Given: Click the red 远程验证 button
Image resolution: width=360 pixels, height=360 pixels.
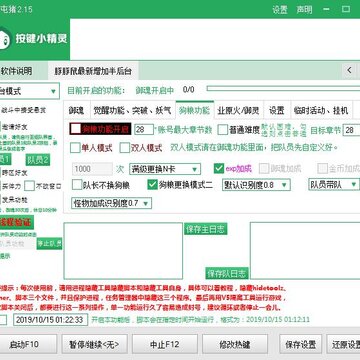Looking at the screenshot, I should pos(17,222).
